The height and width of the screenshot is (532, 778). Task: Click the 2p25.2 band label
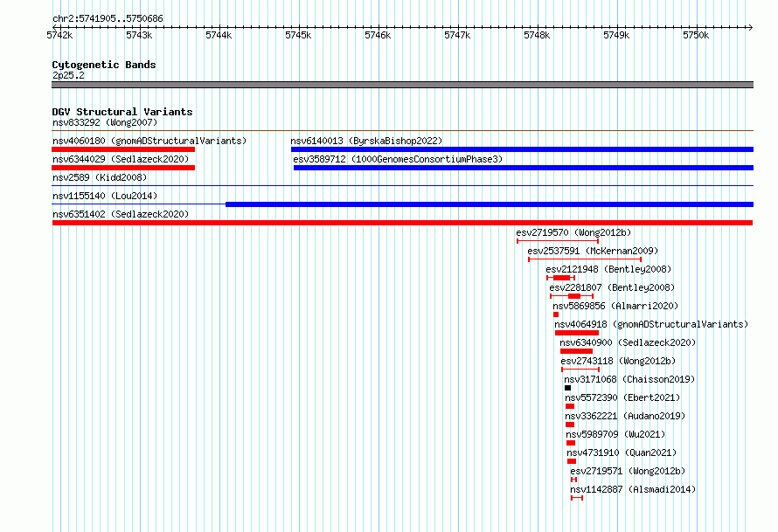[x=68, y=75]
